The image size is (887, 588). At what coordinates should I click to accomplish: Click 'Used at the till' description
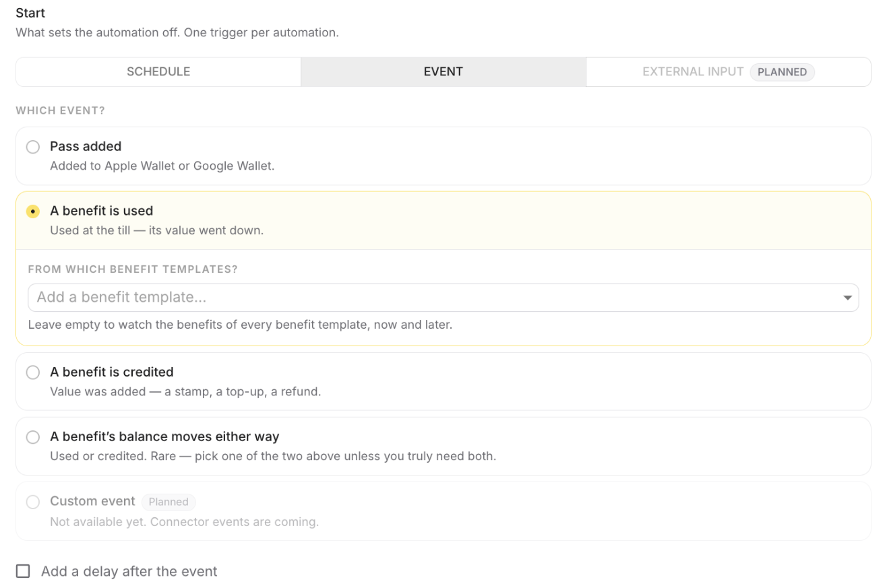[x=156, y=230]
